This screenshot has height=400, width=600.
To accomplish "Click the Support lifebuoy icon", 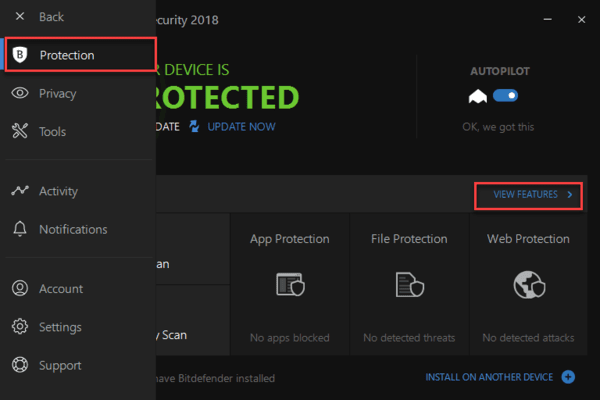I will coord(20,365).
